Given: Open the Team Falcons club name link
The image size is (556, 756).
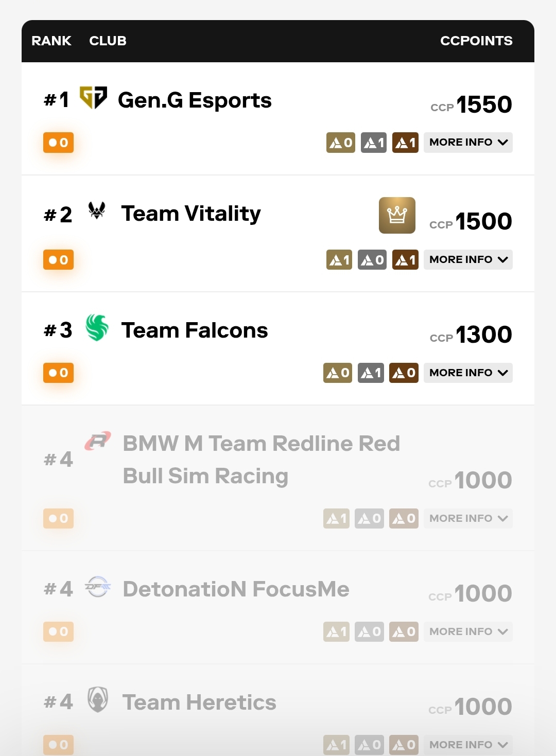Looking at the screenshot, I should [195, 330].
